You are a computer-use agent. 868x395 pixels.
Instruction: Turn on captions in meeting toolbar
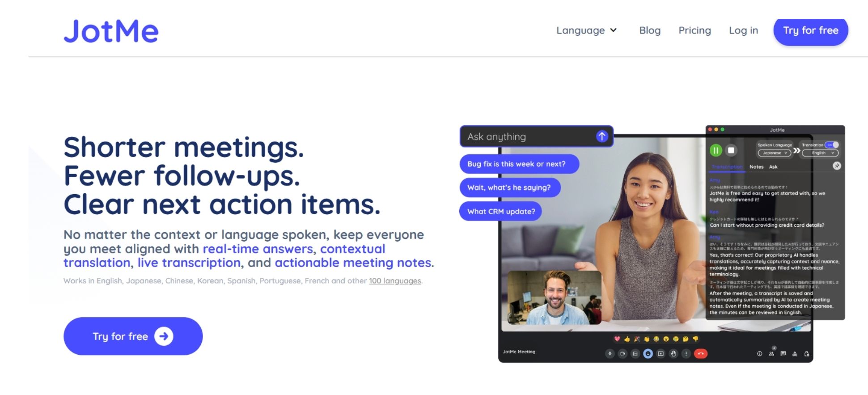click(x=635, y=353)
